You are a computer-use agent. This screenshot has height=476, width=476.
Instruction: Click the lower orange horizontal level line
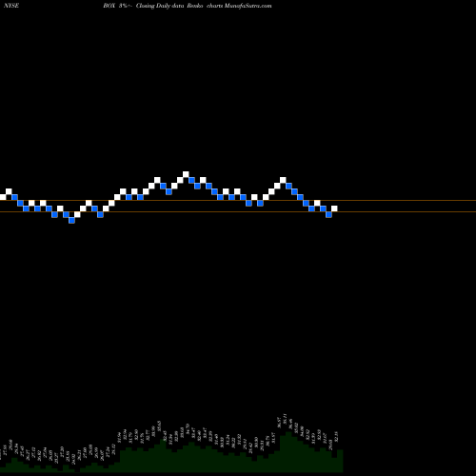click(238, 211)
